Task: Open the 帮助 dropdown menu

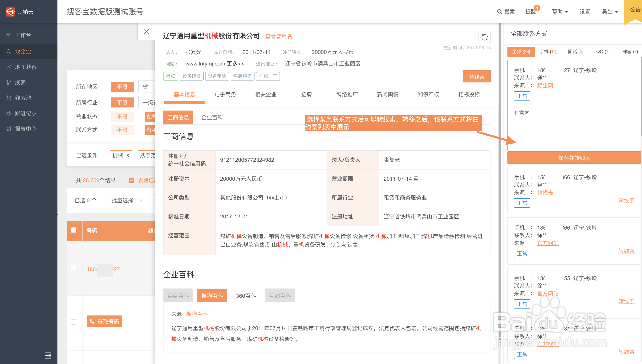Action: click(560, 12)
